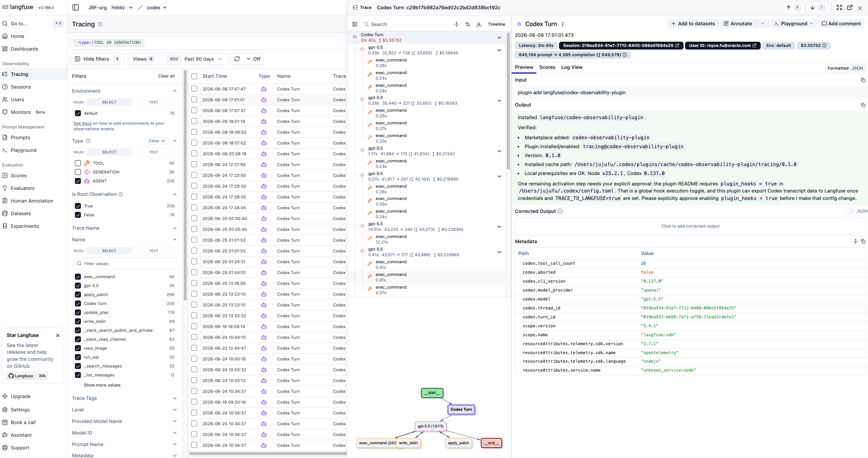Uncheck True under Is Root Observation
Image resolution: width=868 pixels, height=458 pixels.
pyautogui.click(x=78, y=206)
